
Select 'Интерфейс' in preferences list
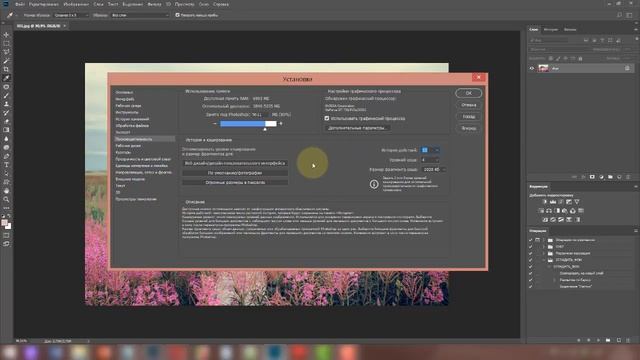click(x=125, y=99)
